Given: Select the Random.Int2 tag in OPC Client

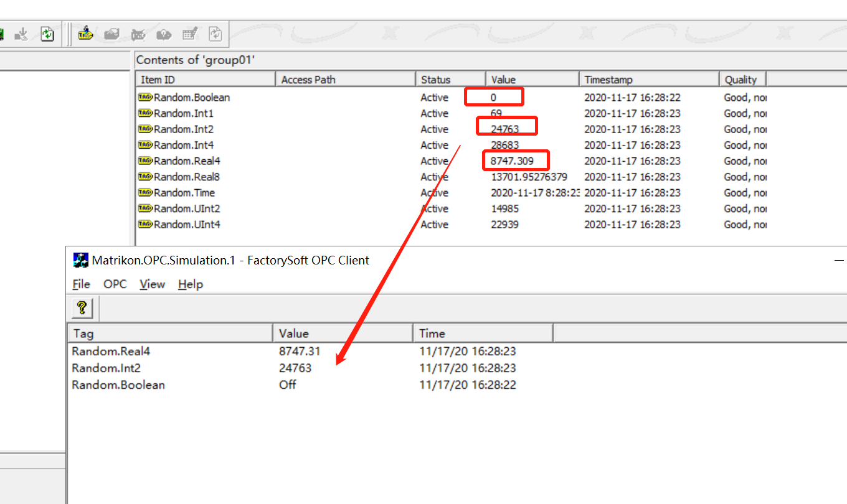Looking at the screenshot, I should click(106, 368).
